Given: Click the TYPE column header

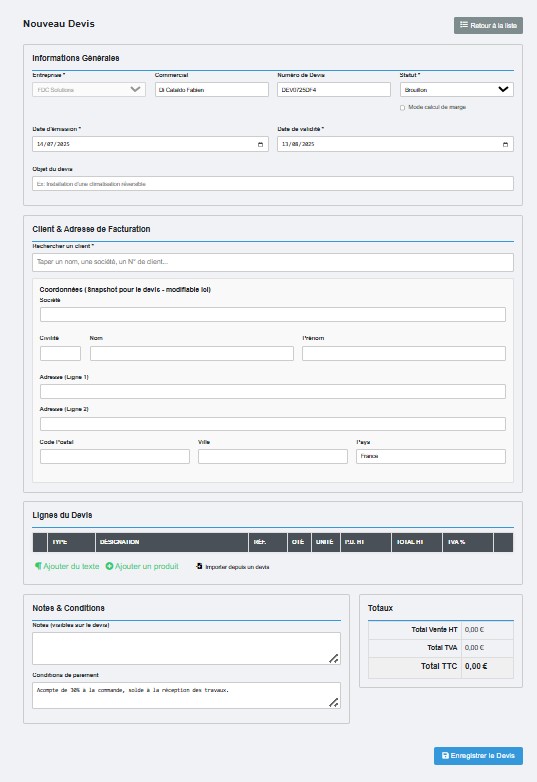Looking at the screenshot, I should point(71,542).
